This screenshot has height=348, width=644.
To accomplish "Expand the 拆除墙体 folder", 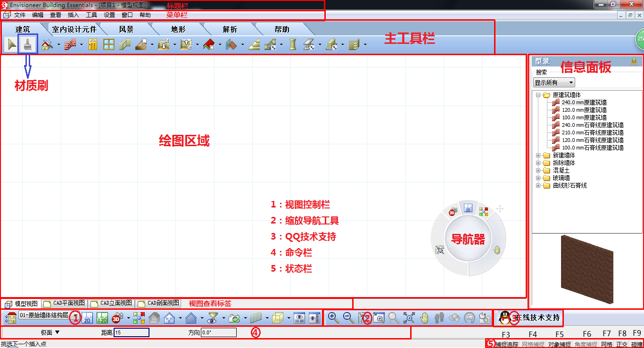I will tap(538, 163).
